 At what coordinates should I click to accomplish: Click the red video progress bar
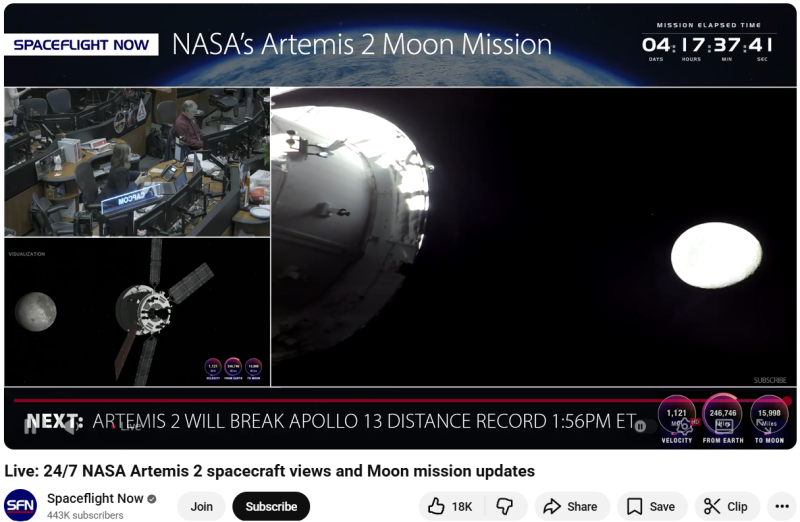click(400, 400)
